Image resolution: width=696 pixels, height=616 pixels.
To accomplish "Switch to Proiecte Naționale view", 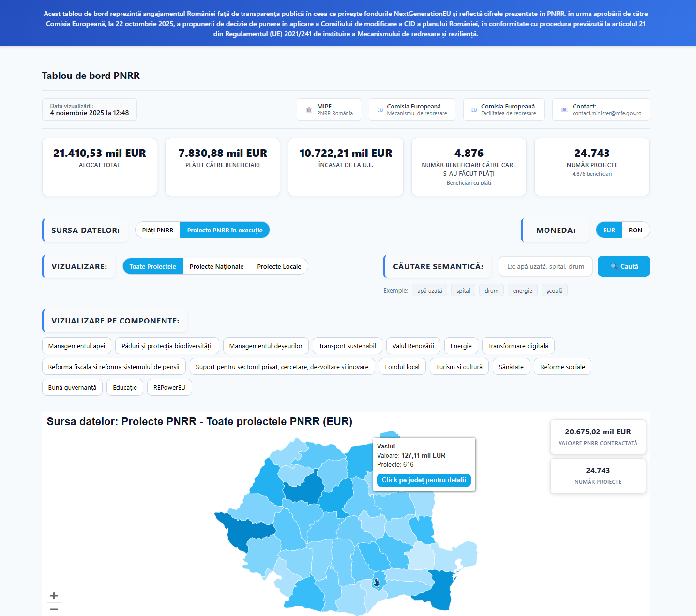I will coord(216,266).
